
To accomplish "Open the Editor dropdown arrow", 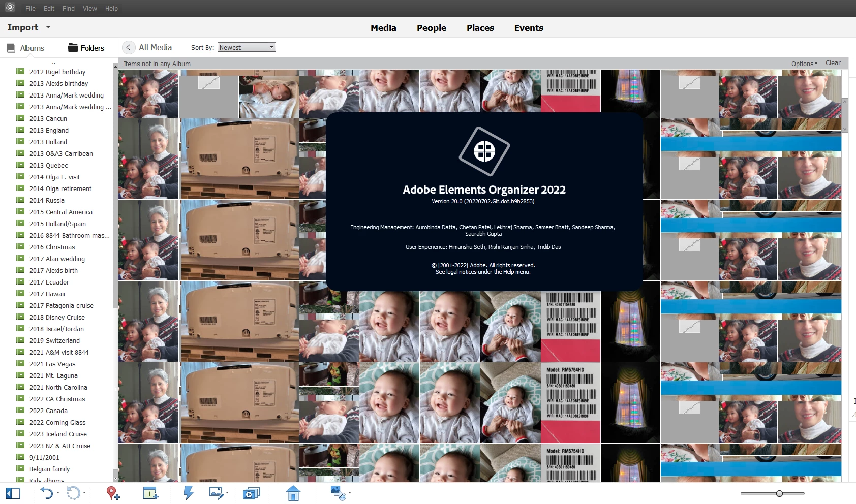I will pyautogui.click(x=227, y=493).
